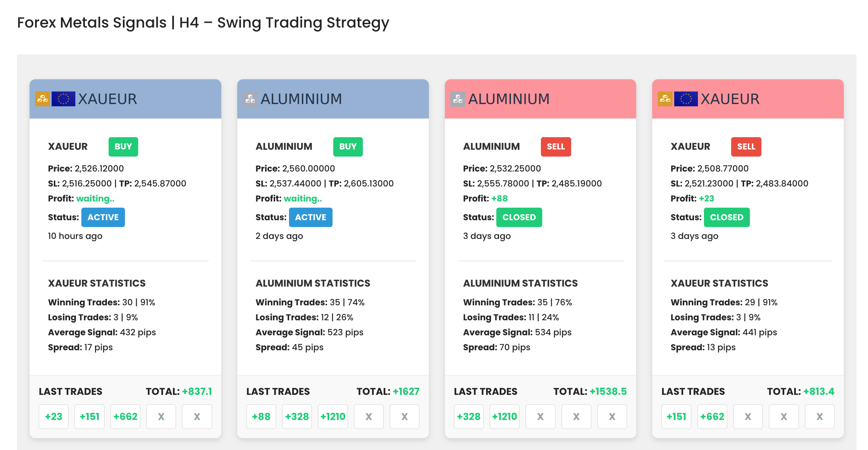Click the metal blocks icon in blue ALUMINIUM header

[x=250, y=99]
